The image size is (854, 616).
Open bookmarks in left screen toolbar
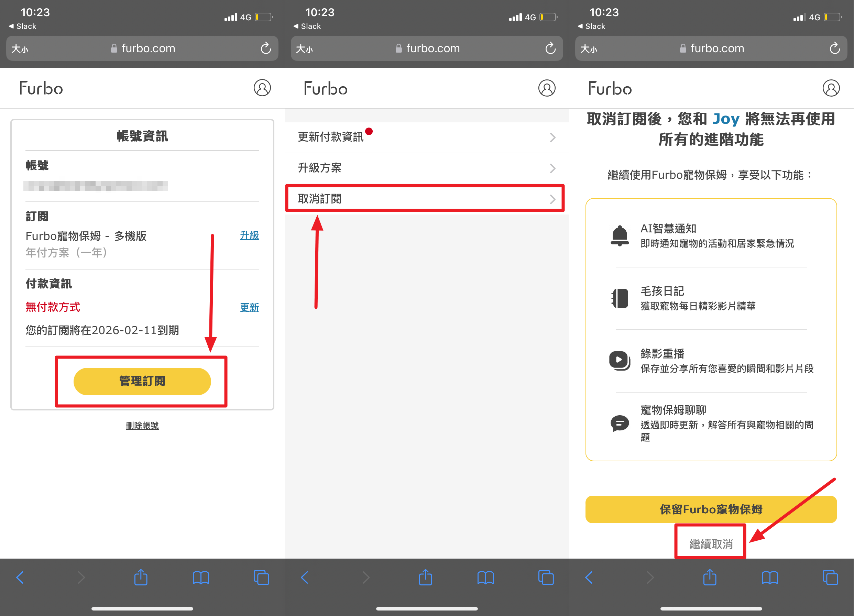201,577
